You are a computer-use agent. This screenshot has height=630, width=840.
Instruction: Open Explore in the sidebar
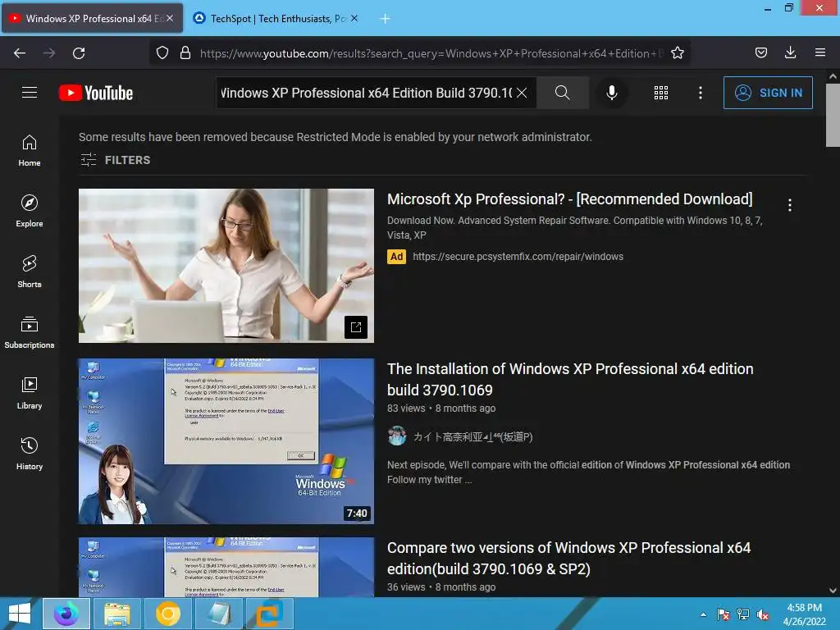(30, 211)
